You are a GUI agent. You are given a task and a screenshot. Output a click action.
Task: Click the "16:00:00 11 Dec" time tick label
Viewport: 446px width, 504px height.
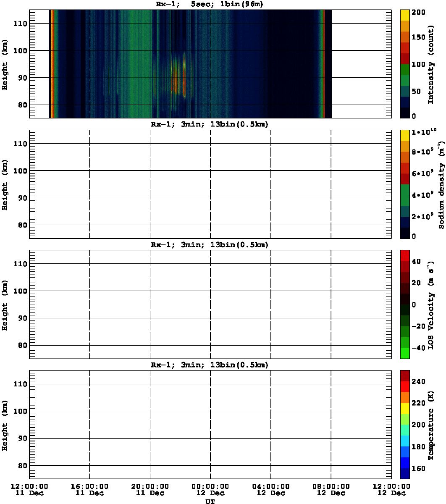coord(89,490)
